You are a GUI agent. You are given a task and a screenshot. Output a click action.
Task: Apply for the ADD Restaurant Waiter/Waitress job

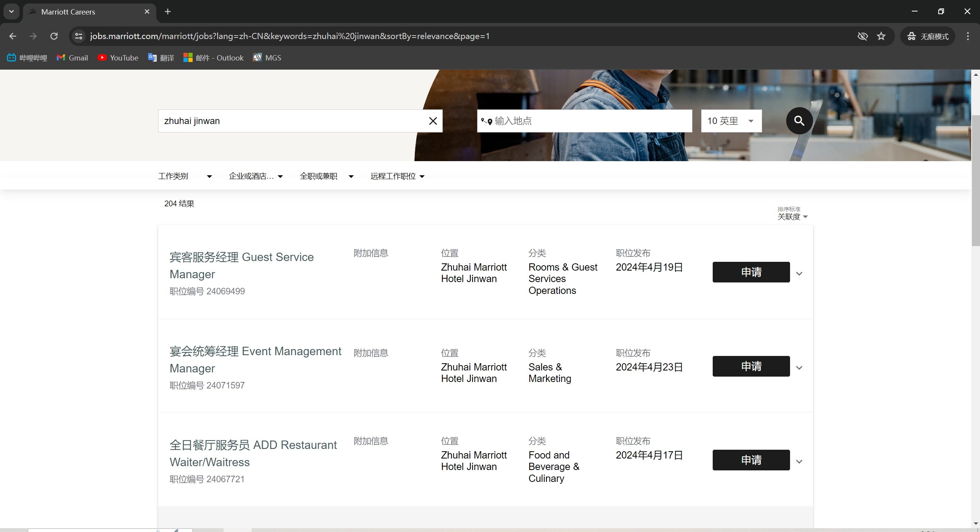tap(751, 460)
